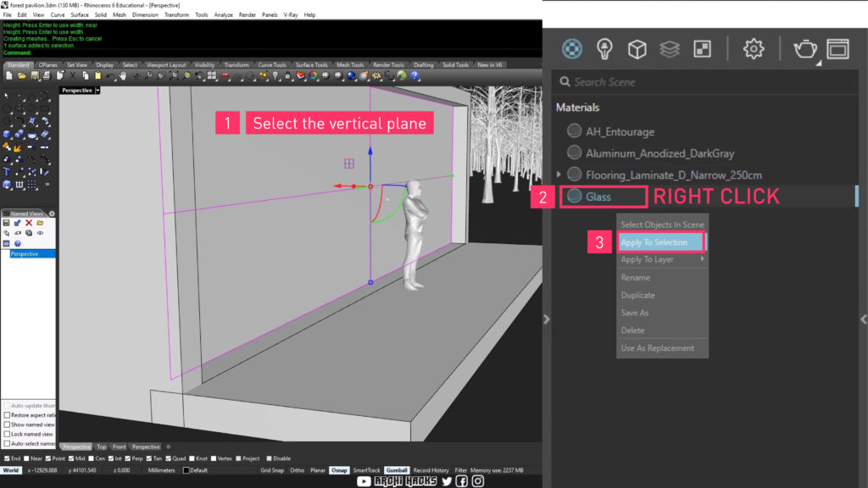Open the Instagram icon in the status bar

click(x=480, y=480)
